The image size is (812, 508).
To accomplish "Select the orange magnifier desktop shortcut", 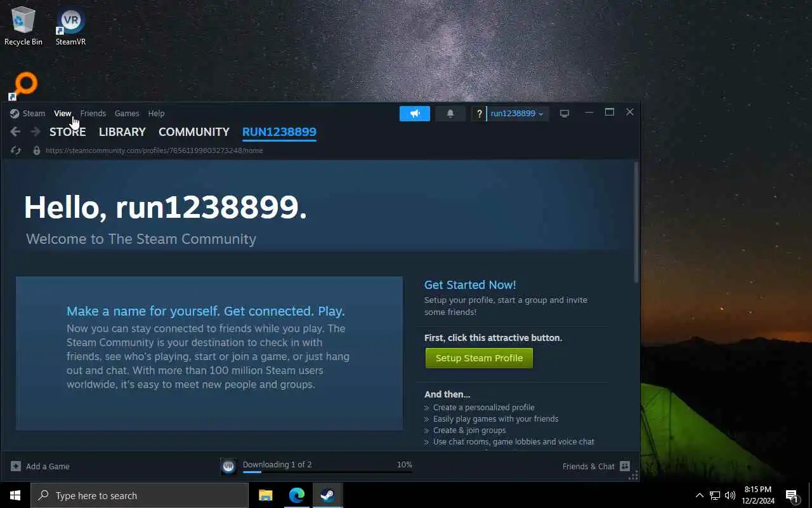I will tap(24, 86).
